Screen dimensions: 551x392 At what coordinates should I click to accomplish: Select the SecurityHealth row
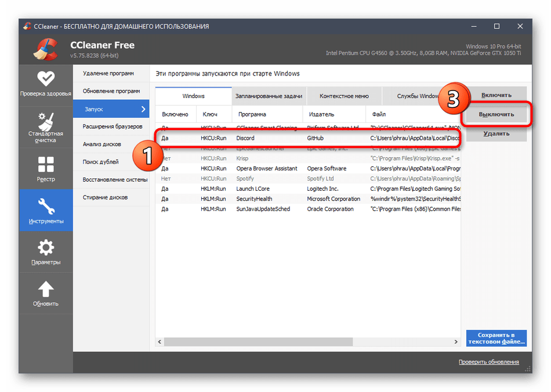(x=308, y=199)
